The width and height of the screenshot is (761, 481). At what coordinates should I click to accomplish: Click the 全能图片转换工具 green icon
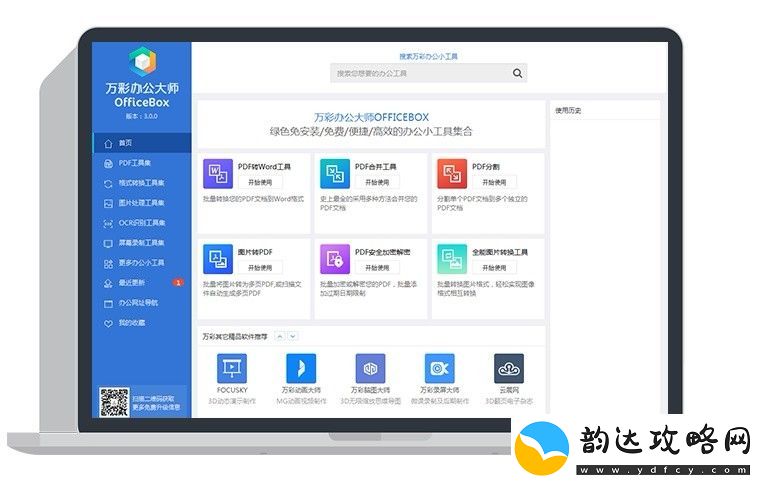click(x=452, y=259)
